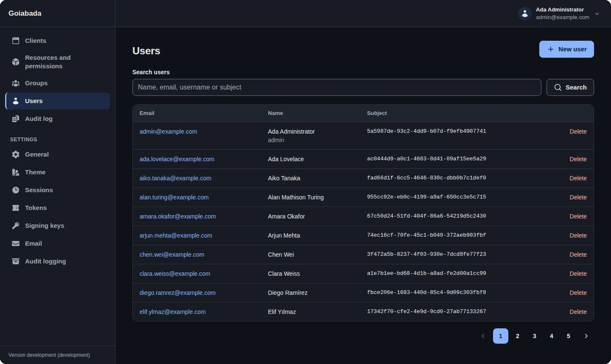Delete the Ada Lovelace user

[x=578, y=159]
